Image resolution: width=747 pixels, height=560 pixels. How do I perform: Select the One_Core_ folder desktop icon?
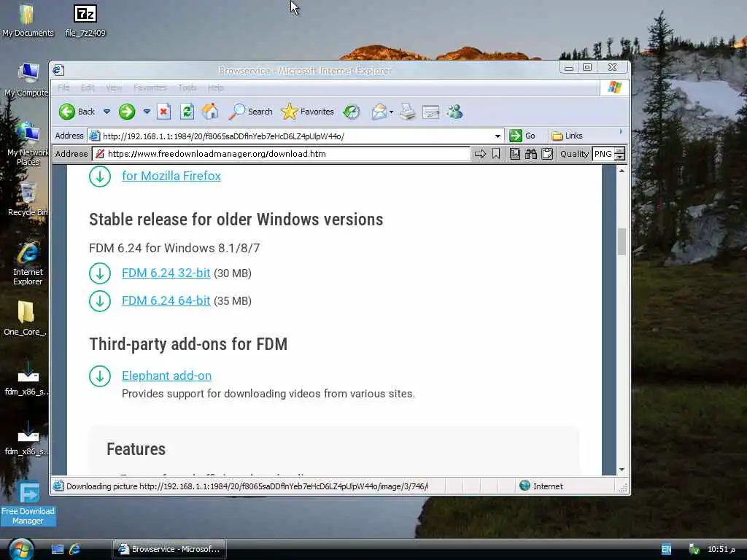coord(26,319)
